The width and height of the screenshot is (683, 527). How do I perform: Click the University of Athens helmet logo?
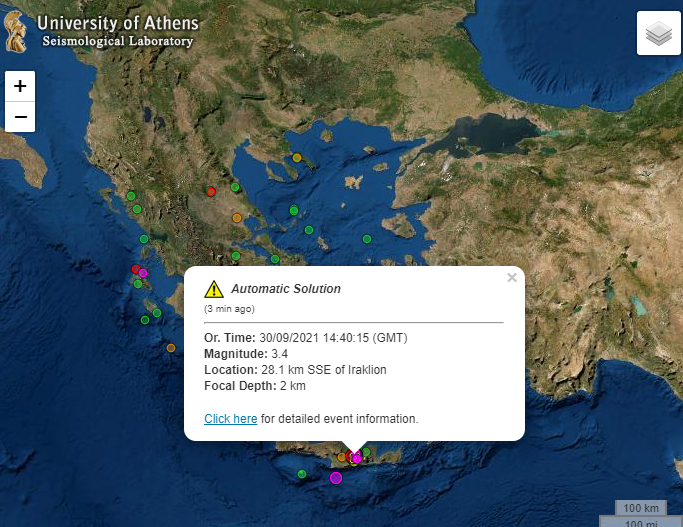15,32
